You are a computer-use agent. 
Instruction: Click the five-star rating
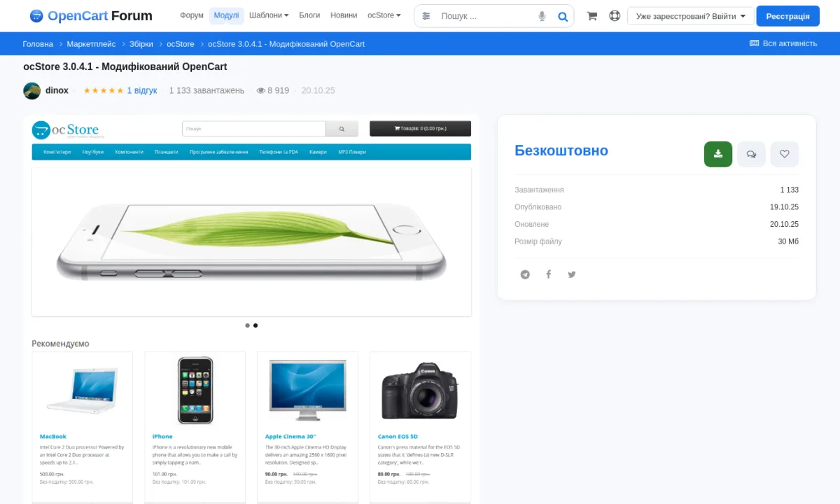pos(104,91)
